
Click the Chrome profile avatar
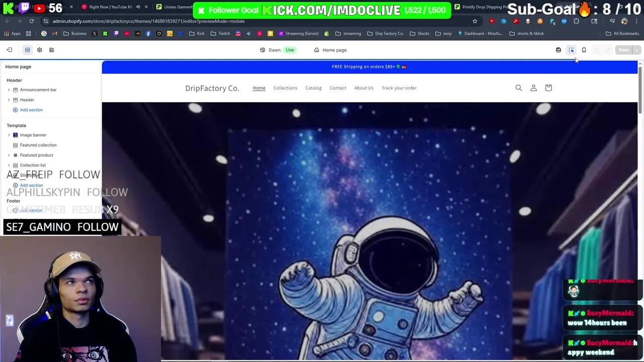(x=624, y=21)
